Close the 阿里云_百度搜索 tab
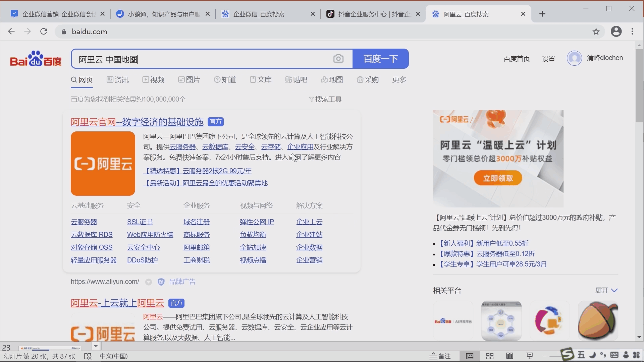644x362 pixels. pyautogui.click(x=523, y=14)
